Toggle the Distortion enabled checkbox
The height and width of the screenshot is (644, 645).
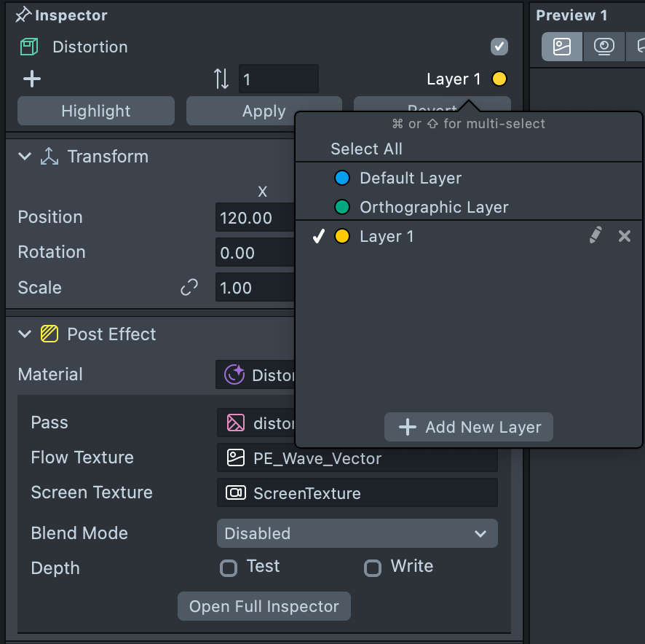499,47
